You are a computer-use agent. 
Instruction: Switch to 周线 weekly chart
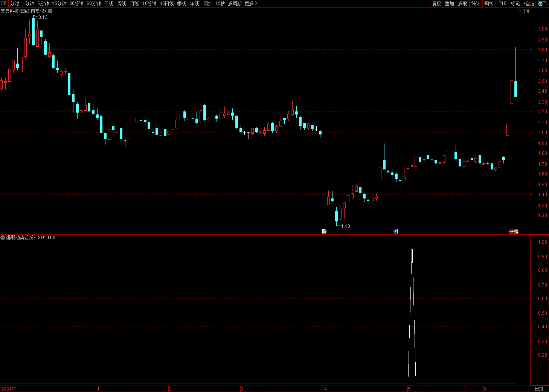[x=122, y=3]
